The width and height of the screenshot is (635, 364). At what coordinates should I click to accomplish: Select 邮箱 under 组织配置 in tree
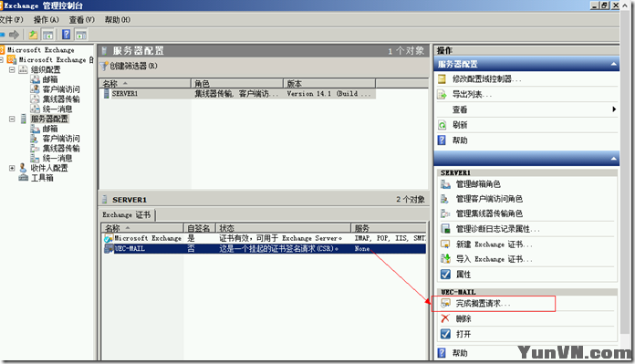50,79
